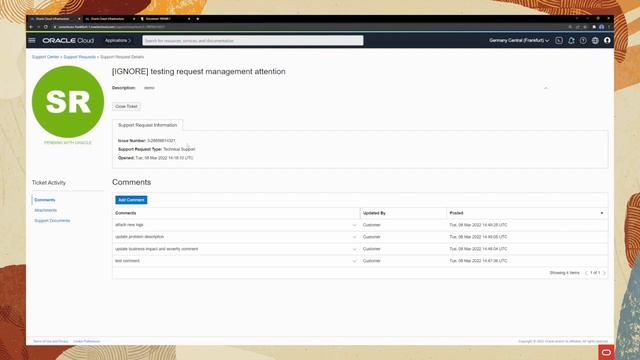Image resolution: width=640 pixels, height=360 pixels.
Task: Click the 'test comment' text
Action: [127, 261]
